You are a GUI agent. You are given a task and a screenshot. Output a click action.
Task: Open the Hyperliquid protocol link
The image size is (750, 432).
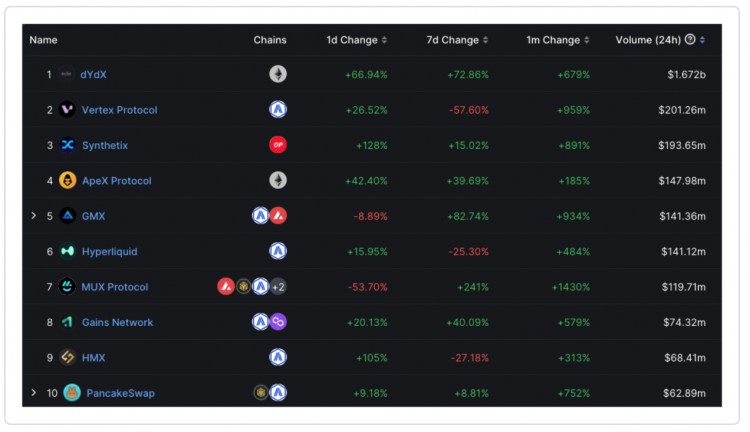click(110, 252)
